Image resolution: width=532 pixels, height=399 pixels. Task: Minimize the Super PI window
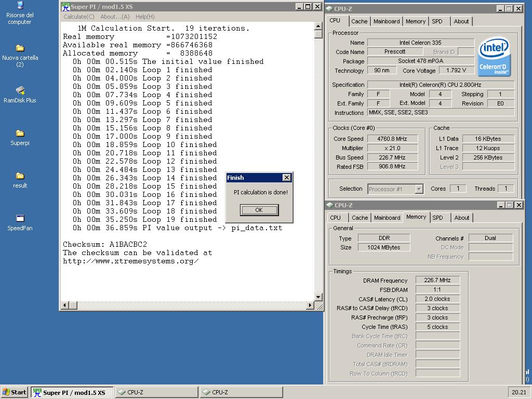pos(299,6)
